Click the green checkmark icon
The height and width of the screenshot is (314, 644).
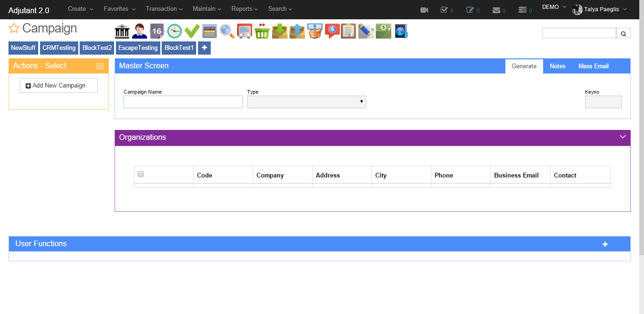pyautogui.click(x=192, y=32)
